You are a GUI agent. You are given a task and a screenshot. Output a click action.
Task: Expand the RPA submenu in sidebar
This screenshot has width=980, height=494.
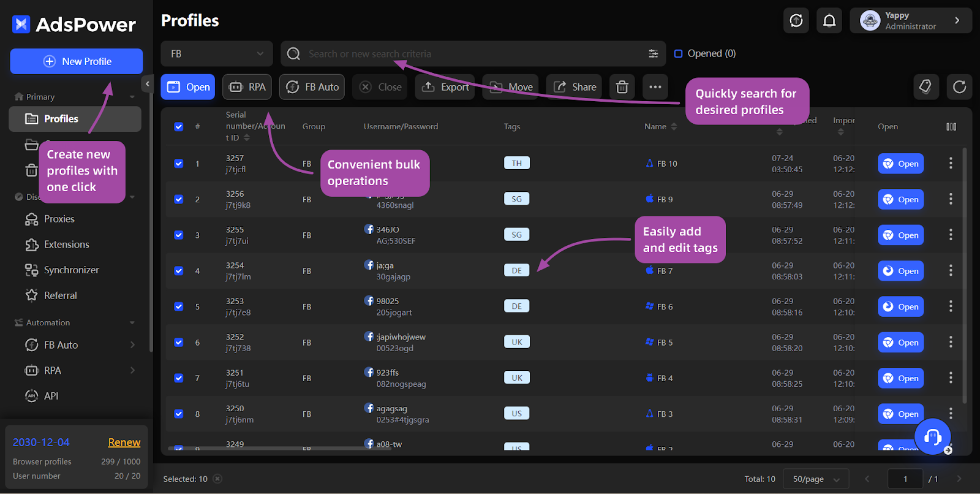click(132, 370)
